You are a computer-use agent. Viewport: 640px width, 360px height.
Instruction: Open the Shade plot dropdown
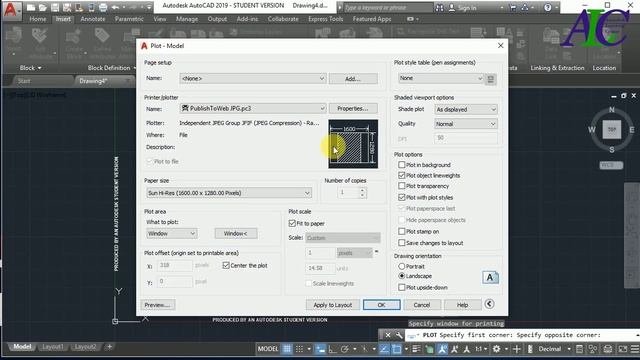pyautogui.click(x=466, y=109)
